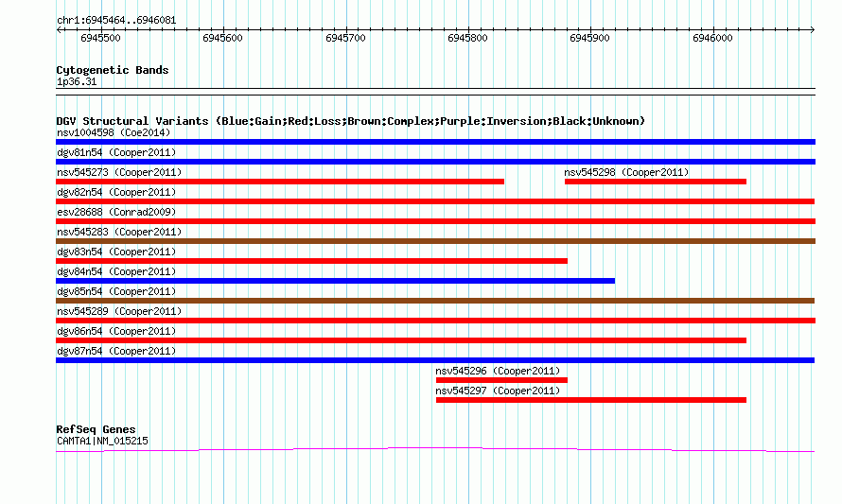Click the DGV Structural Variants track title
Viewport: 842px width, 504px height.
tap(351, 121)
